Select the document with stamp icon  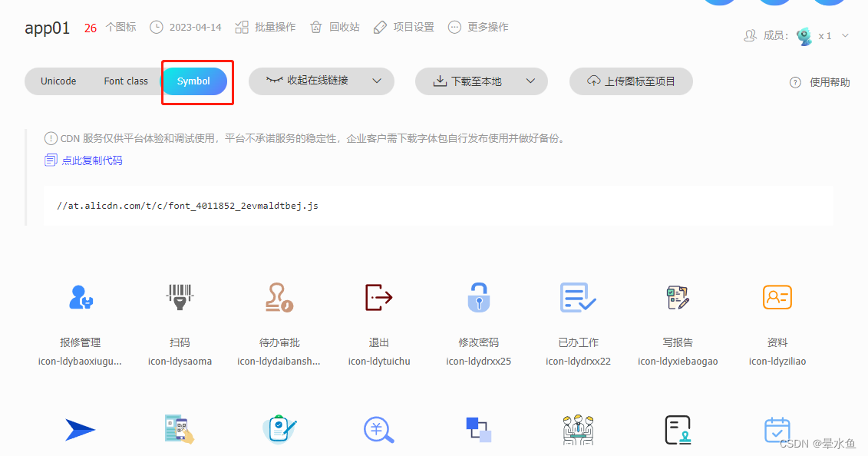click(x=678, y=430)
